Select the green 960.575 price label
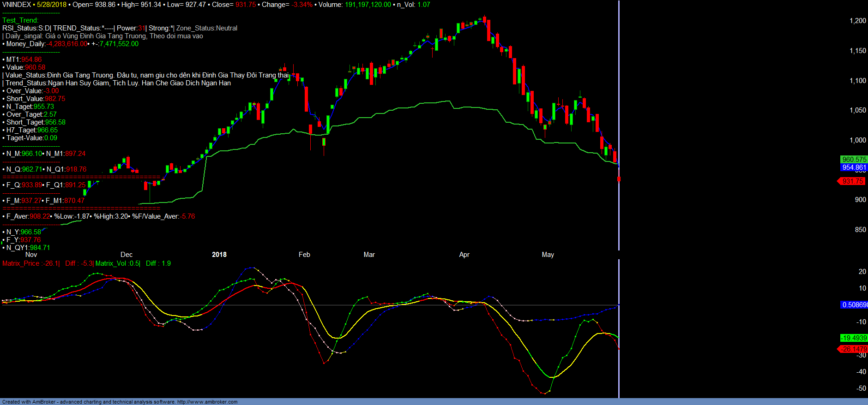The height and width of the screenshot is (405, 868). coord(854,160)
